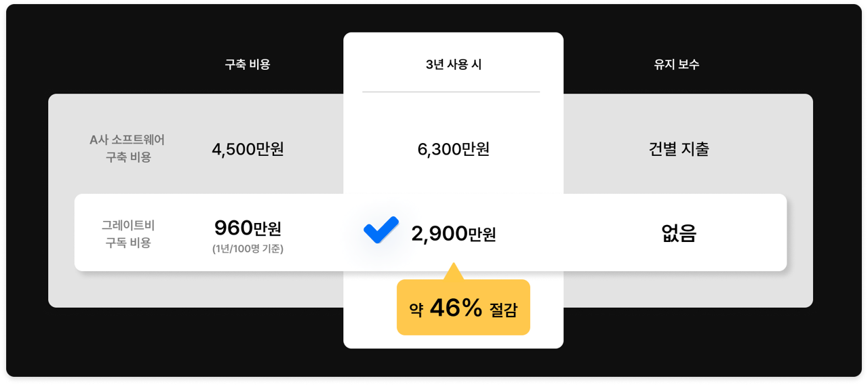Click the '절감' text in the badge

pos(504,310)
